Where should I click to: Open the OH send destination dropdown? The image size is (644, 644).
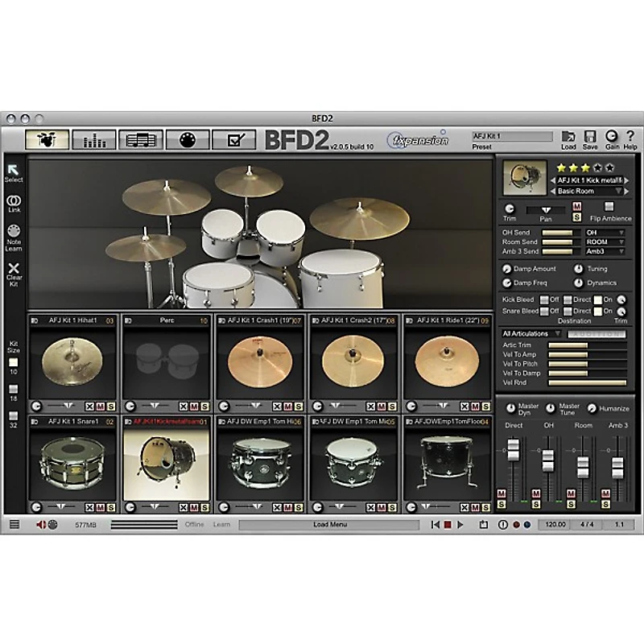(605, 233)
